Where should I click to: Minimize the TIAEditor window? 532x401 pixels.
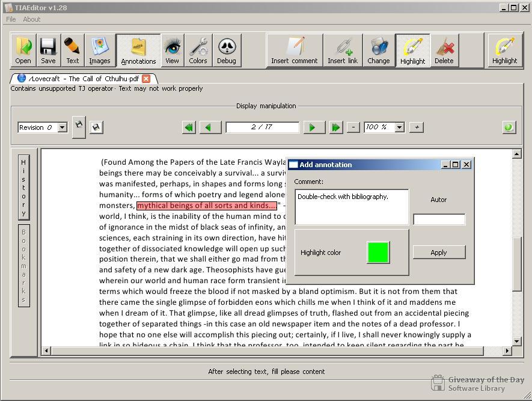coord(504,7)
